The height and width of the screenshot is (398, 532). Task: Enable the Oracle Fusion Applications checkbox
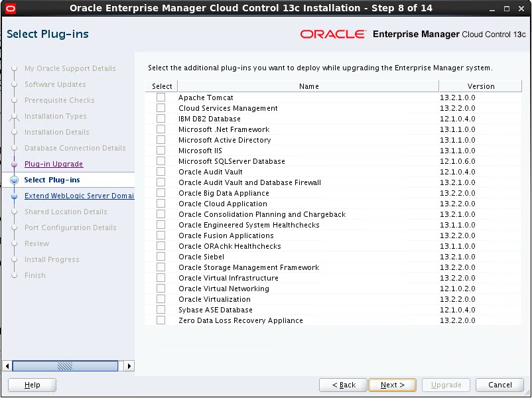click(x=161, y=235)
